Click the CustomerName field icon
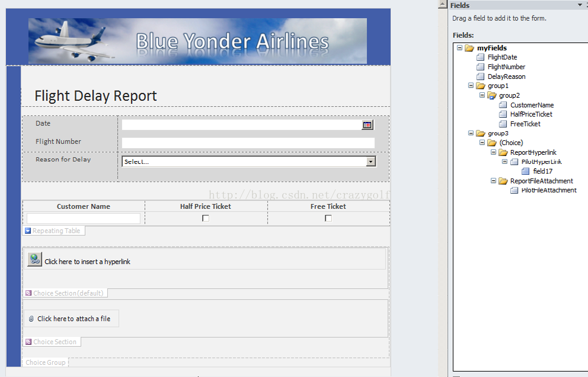The image size is (588, 377). [503, 105]
